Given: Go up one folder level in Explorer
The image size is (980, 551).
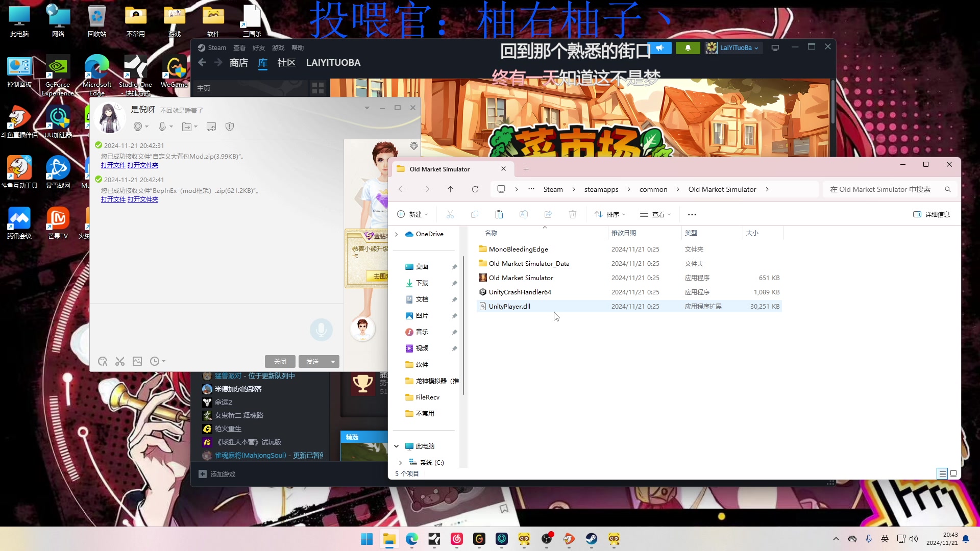Looking at the screenshot, I should [450, 189].
